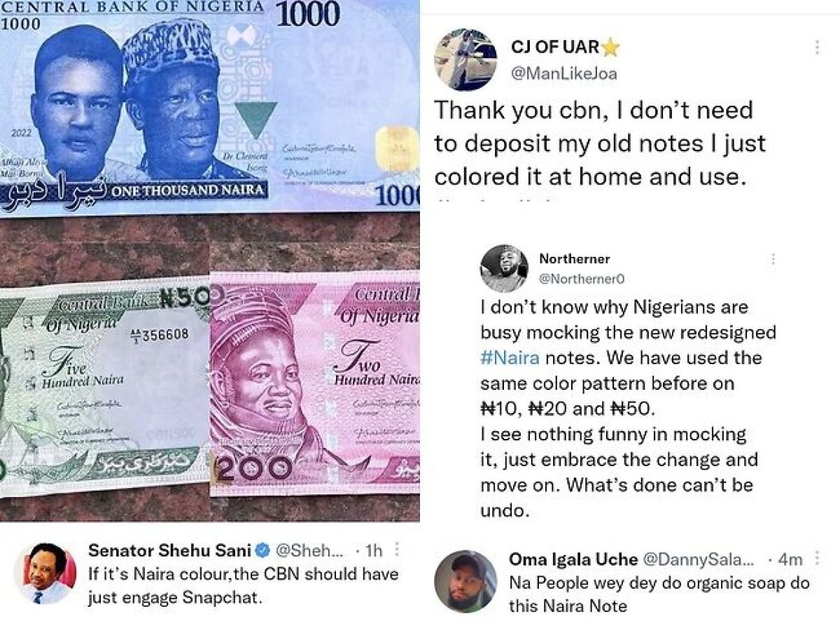The width and height of the screenshot is (840, 630).
Task: Open Oma Igala Uche's profile photo
Action: click(465, 582)
